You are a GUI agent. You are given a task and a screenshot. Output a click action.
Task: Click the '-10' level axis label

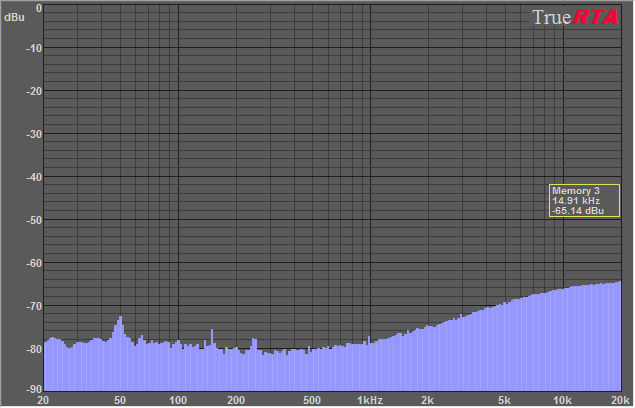pyautogui.click(x=34, y=49)
